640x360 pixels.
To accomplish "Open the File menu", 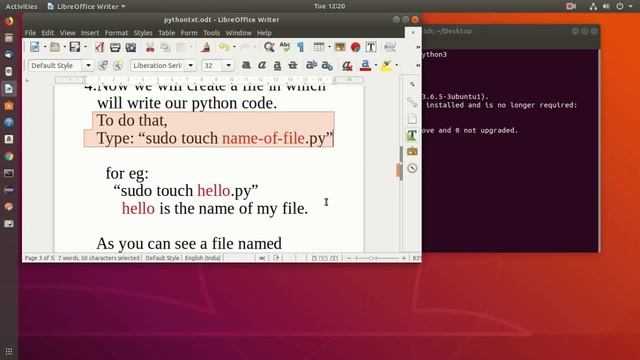I will [x=30, y=33].
